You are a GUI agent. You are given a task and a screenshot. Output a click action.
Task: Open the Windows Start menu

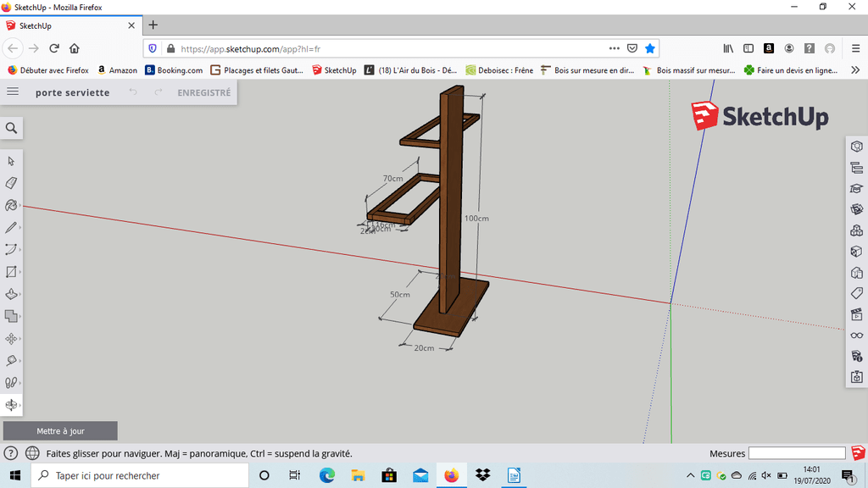15,475
